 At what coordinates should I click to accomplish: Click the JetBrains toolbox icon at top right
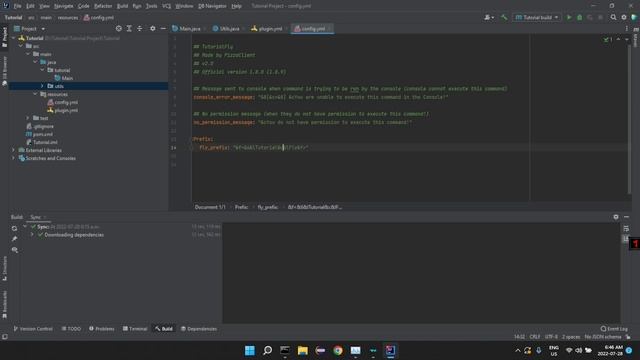click(x=634, y=18)
